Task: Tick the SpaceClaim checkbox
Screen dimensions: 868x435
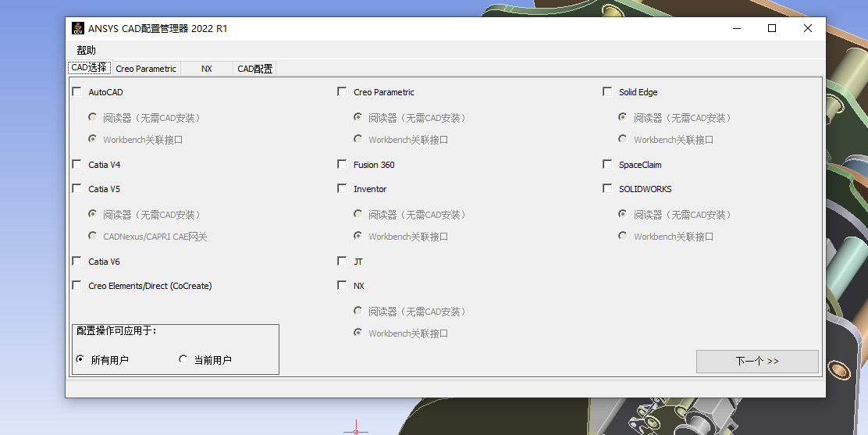Action: 607,165
